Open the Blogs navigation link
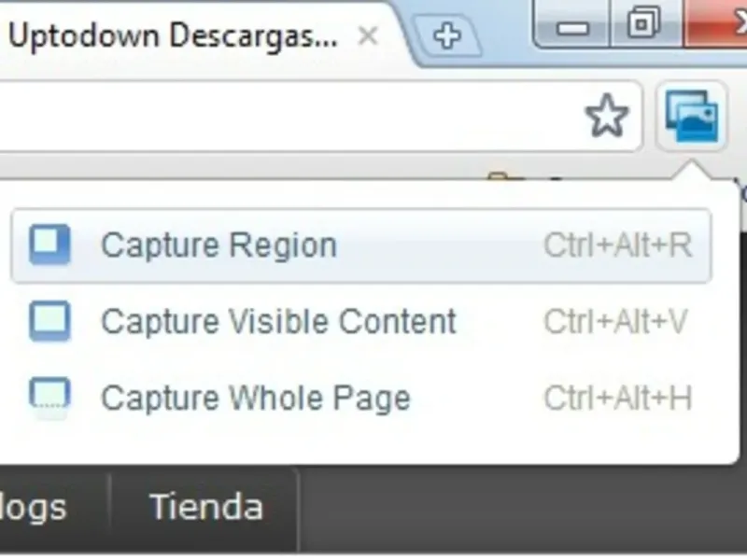The width and height of the screenshot is (747, 560). [x=34, y=507]
